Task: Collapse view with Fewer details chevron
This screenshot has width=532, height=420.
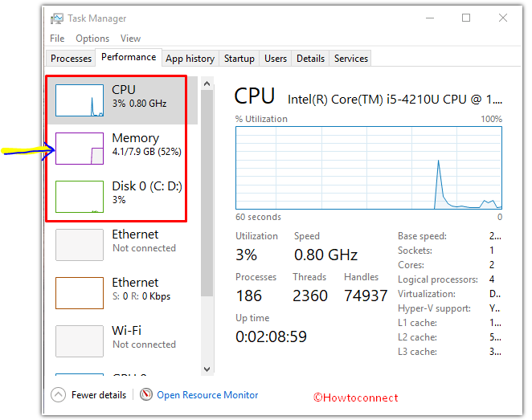Action: (x=58, y=394)
